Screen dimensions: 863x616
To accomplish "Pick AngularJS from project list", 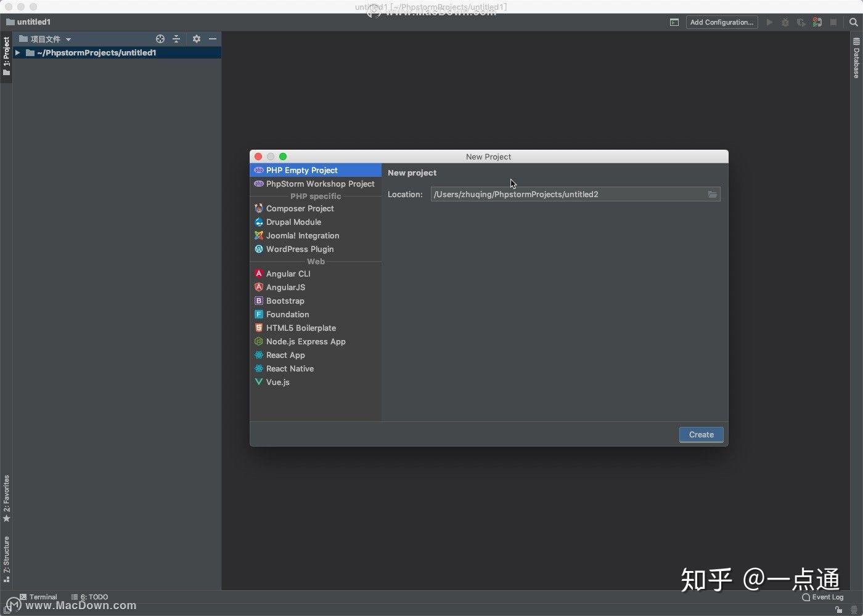I will click(x=316, y=287).
